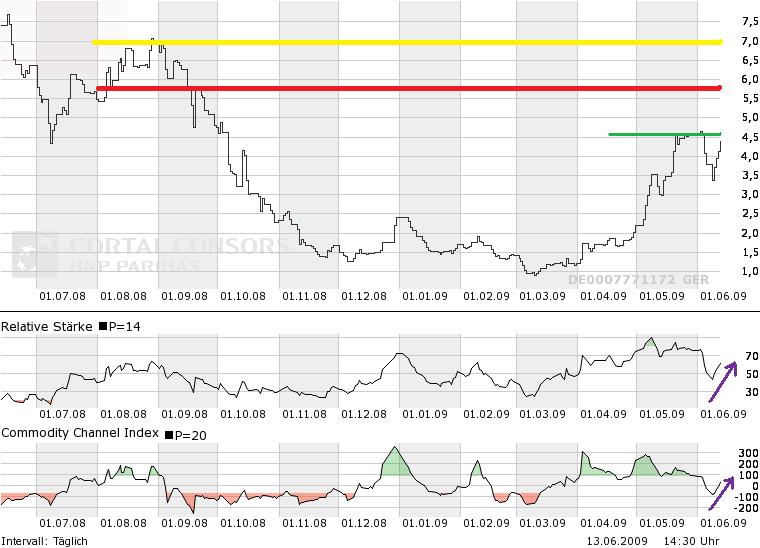Click 01.11.08 on the price chart date axis
This screenshot has width=760, height=548.
coord(304,296)
